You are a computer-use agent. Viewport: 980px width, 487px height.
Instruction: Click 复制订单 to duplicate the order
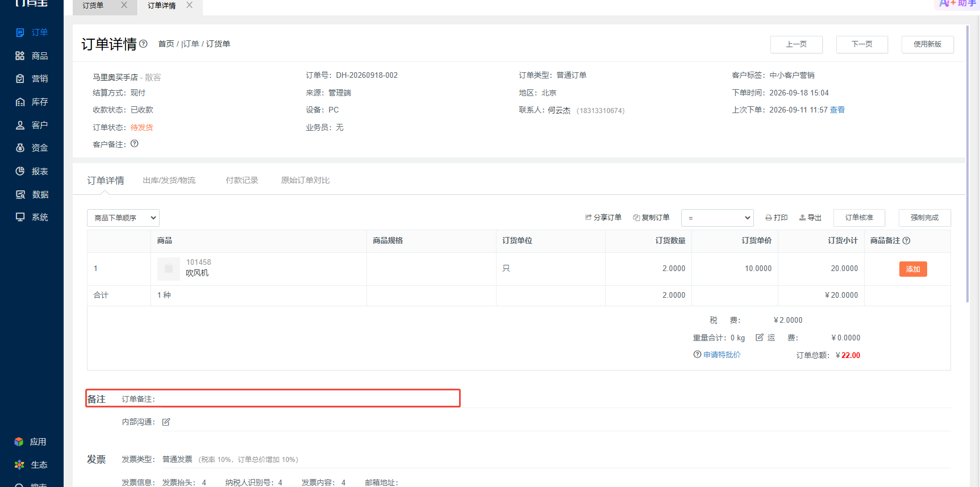tap(651, 218)
